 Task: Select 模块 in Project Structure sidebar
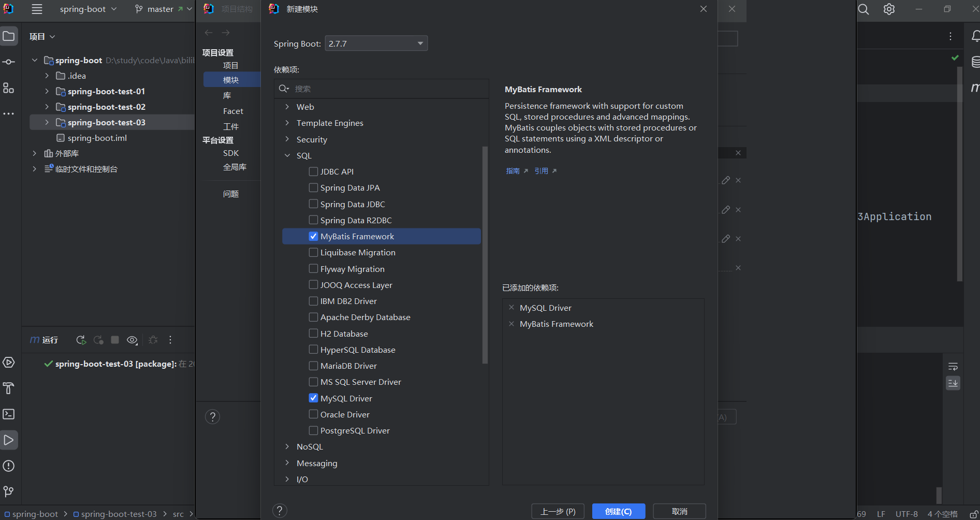click(231, 80)
